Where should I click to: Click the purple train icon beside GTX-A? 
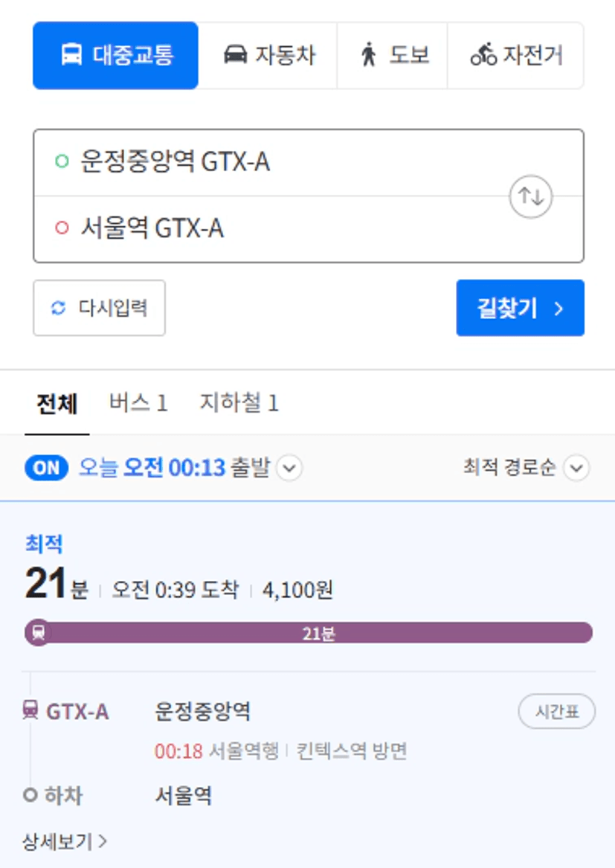click(30, 712)
